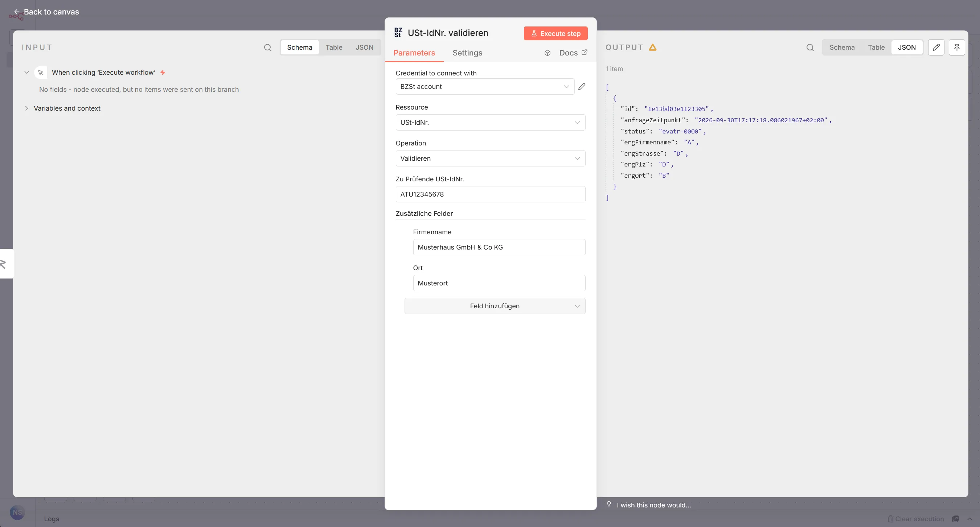Show input as Schema

[x=299, y=48]
